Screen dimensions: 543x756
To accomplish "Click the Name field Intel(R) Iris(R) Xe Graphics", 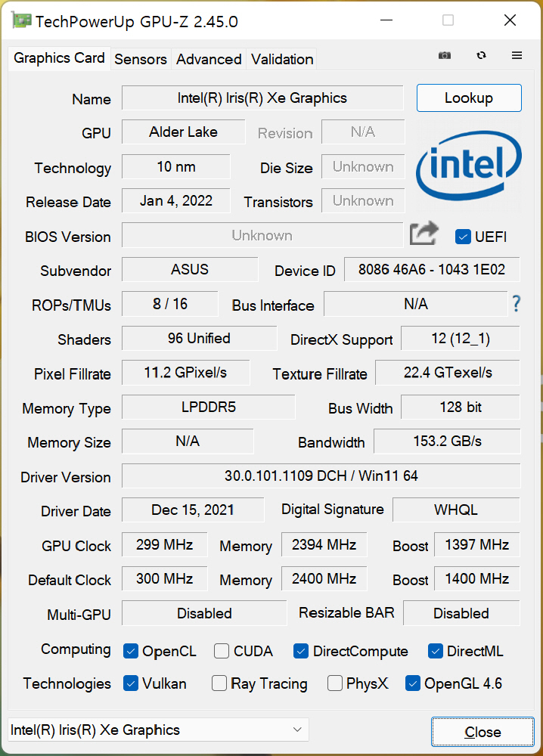I will pos(262,98).
